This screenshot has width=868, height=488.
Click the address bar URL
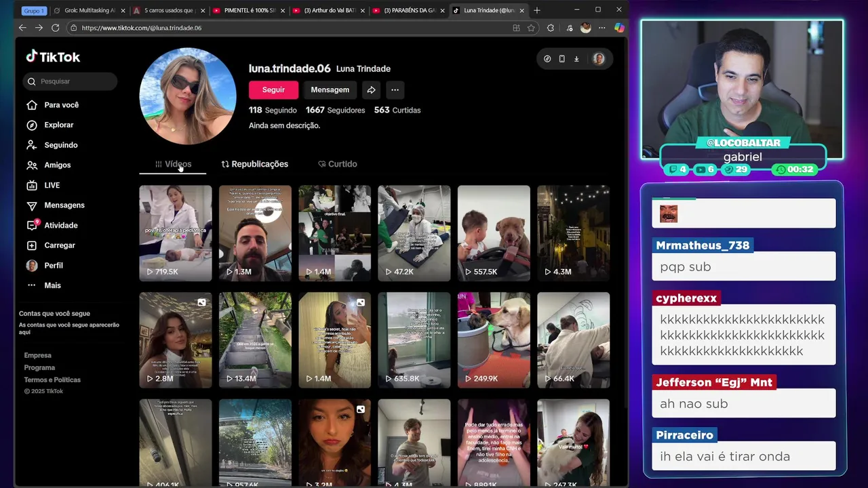point(141,28)
